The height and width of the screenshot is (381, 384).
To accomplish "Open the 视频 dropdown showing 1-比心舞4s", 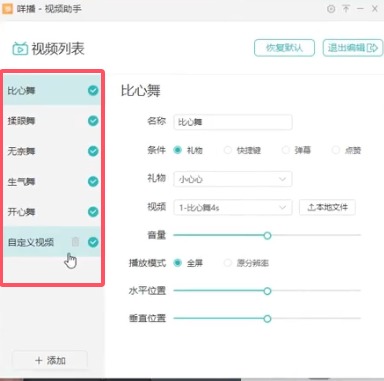I will (x=233, y=207).
